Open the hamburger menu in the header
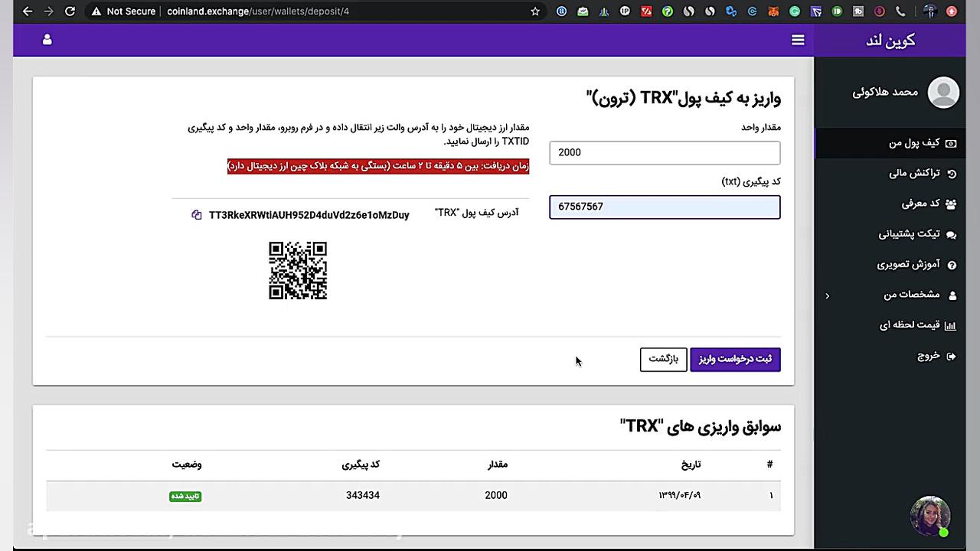This screenshot has width=980, height=551. point(798,40)
